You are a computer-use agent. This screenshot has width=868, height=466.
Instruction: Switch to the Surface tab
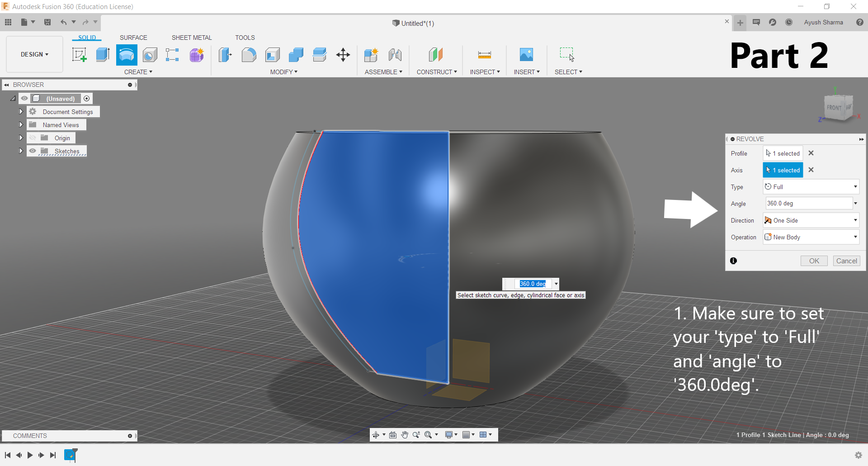coord(133,38)
